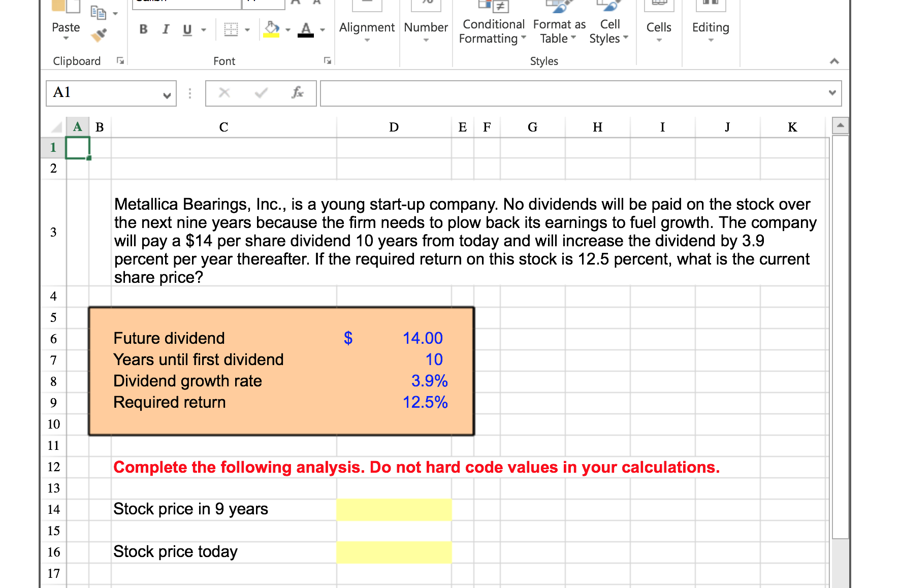Viewport: 900px width, 588px height.
Task: Open the Font group dialog launcher icon
Action: tap(328, 60)
